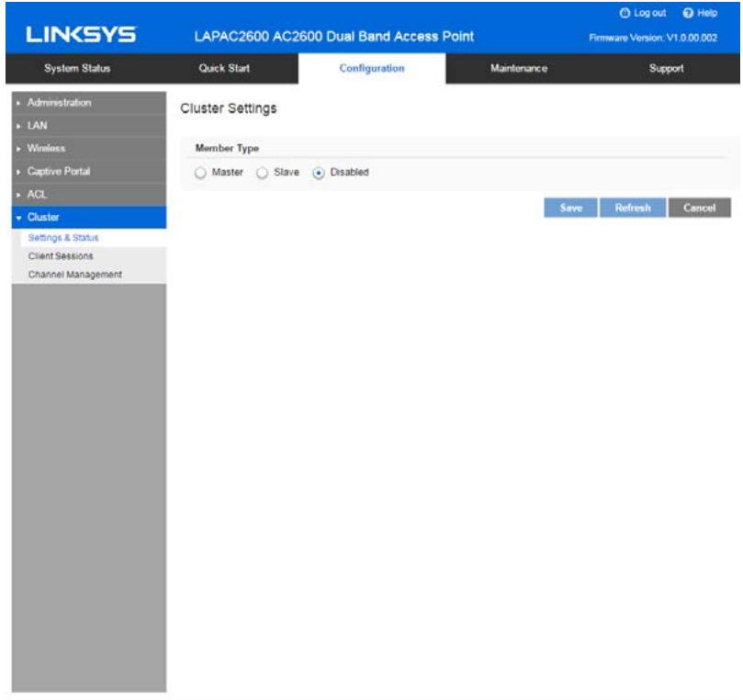Expand the LAN sidebar section
This screenshot has height=700, width=743.
[x=89, y=126]
